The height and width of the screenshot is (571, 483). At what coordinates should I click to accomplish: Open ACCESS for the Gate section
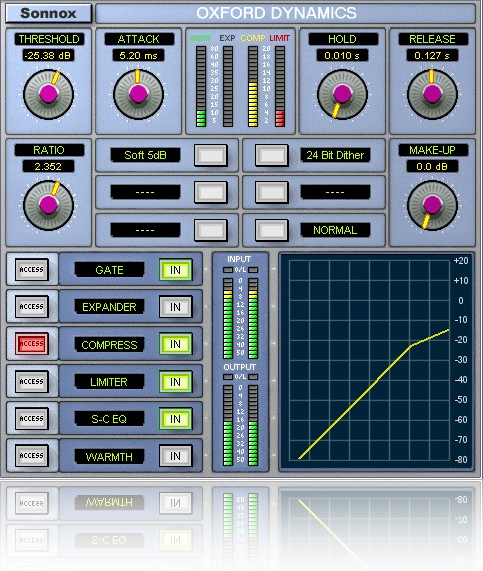[32, 269]
